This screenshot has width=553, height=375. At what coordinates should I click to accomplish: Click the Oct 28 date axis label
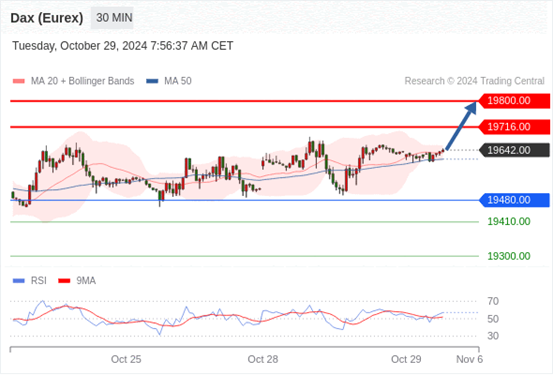tap(263, 359)
